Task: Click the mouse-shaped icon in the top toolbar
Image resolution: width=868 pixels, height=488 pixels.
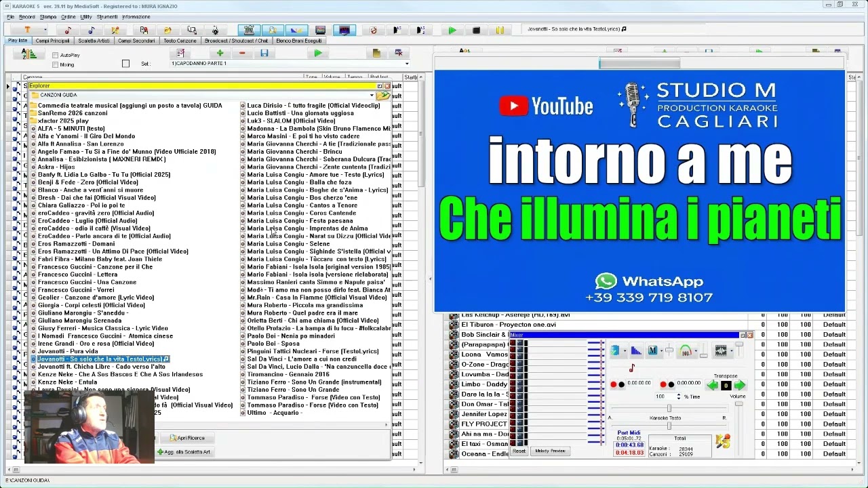Action: tap(216, 30)
